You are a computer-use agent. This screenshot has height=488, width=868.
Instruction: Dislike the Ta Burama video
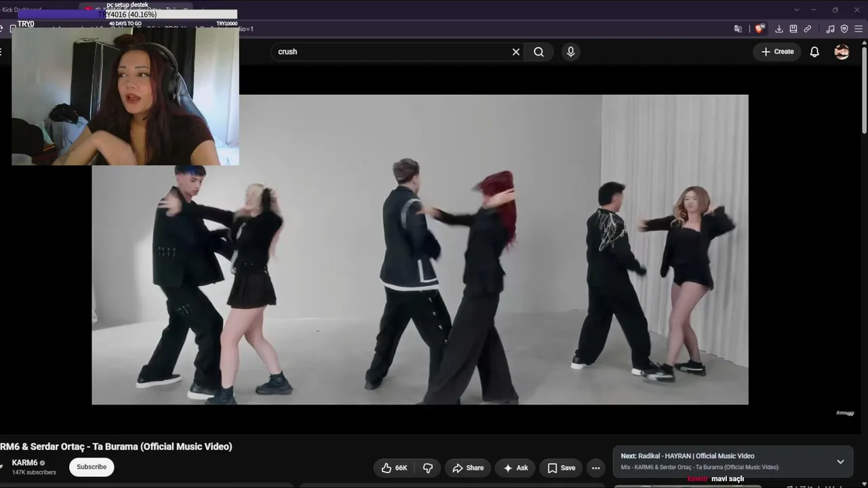(x=428, y=468)
